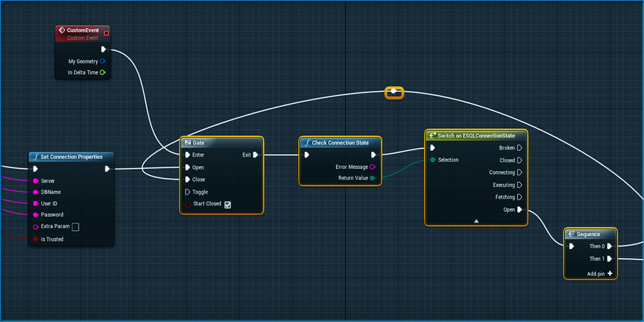Click the Gate node's Toggle pin
Image resolution: width=644 pixels, height=322 pixels.
[187, 192]
